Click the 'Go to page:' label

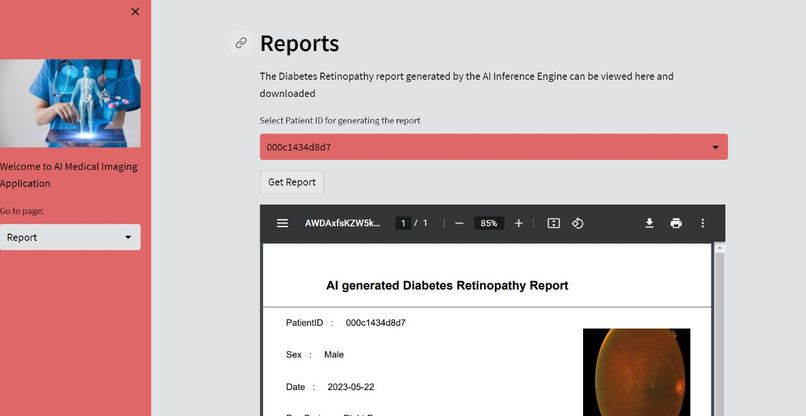pyautogui.click(x=22, y=211)
